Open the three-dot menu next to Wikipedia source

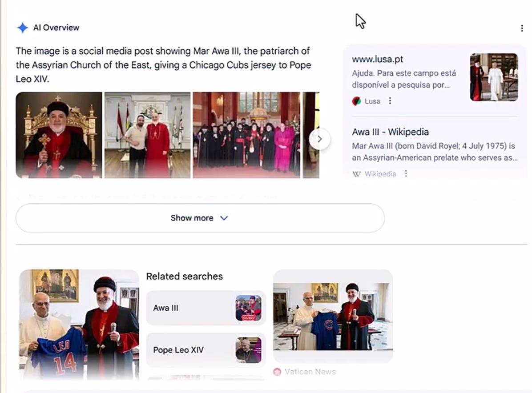[406, 174]
